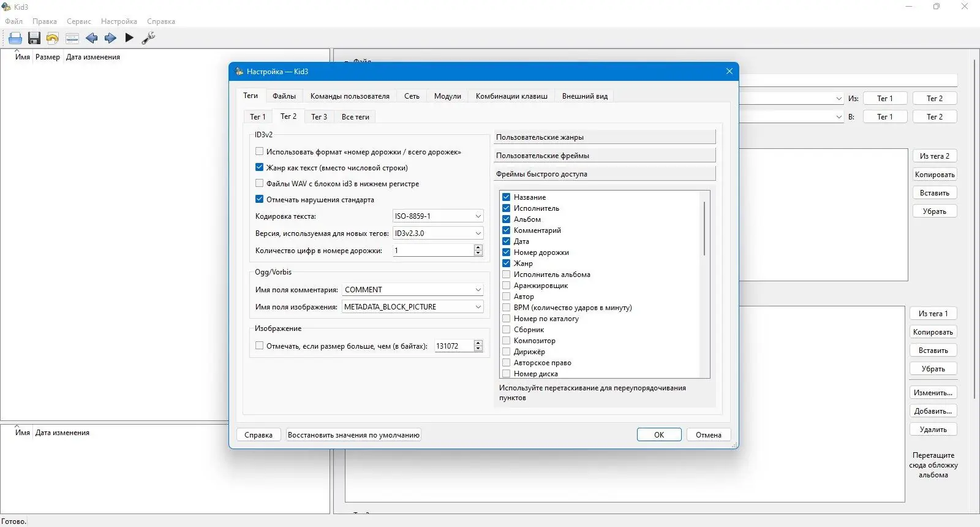
Task: Click the play toolbar icon
Action: click(129, 38)
